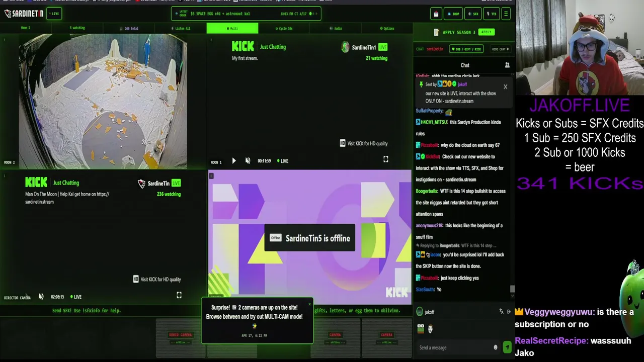This screenshot has height=362, width=644.
Task: Click the jakoff user avatar below chat
Action: coord(420,312)
